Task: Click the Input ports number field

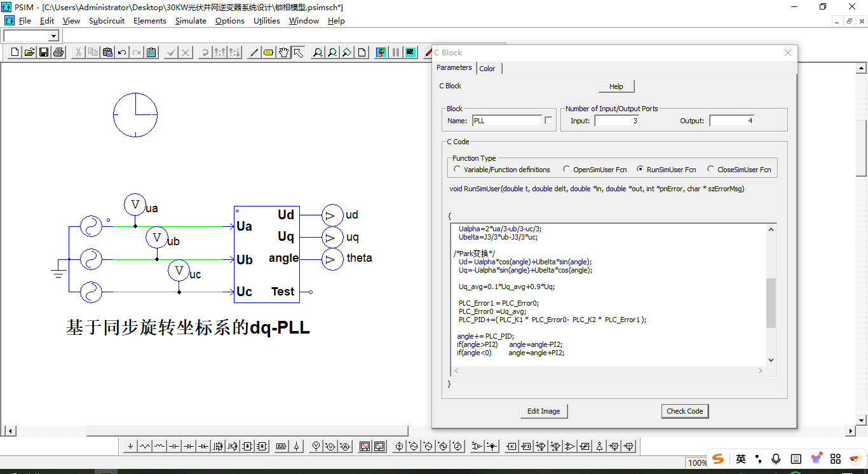Action: 616,121
